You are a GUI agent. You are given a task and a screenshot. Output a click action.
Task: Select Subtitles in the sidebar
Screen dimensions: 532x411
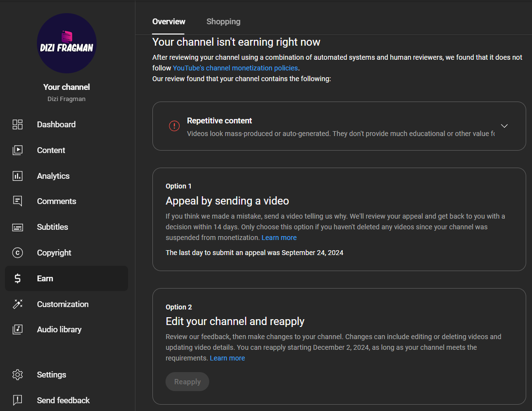pyautogui.click(x=66, y=227)
